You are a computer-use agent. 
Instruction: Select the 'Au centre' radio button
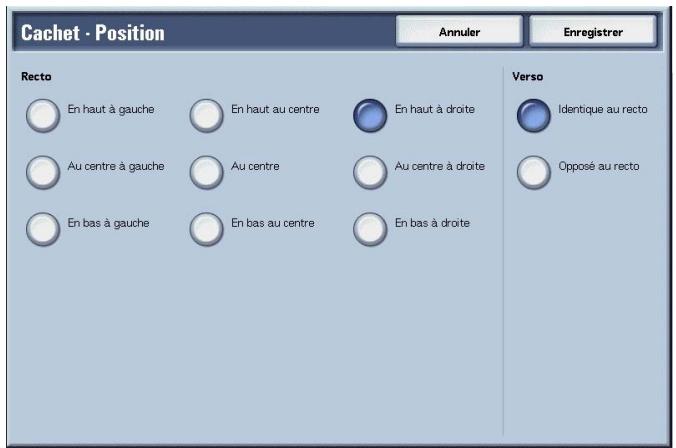(207, 173)
